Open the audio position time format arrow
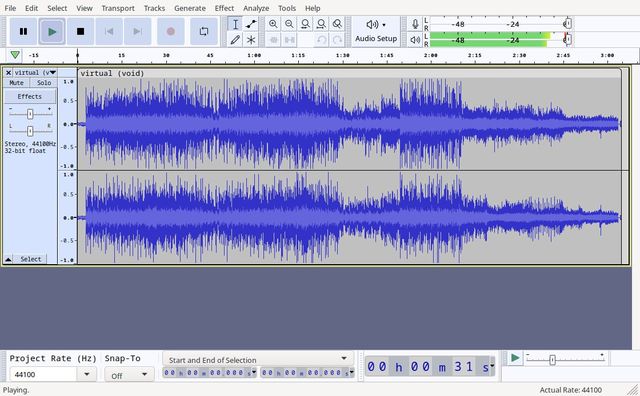640x396 pixels. (492, 366)
